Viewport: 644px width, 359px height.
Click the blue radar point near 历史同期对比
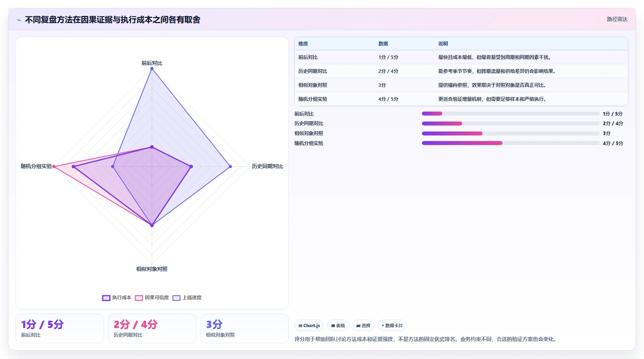230,167
